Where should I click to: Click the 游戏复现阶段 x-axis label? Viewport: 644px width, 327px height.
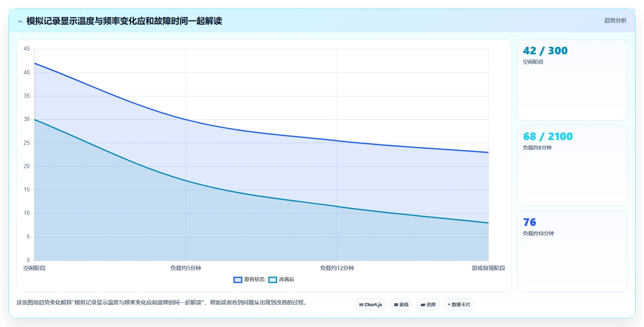click(489, 268)
